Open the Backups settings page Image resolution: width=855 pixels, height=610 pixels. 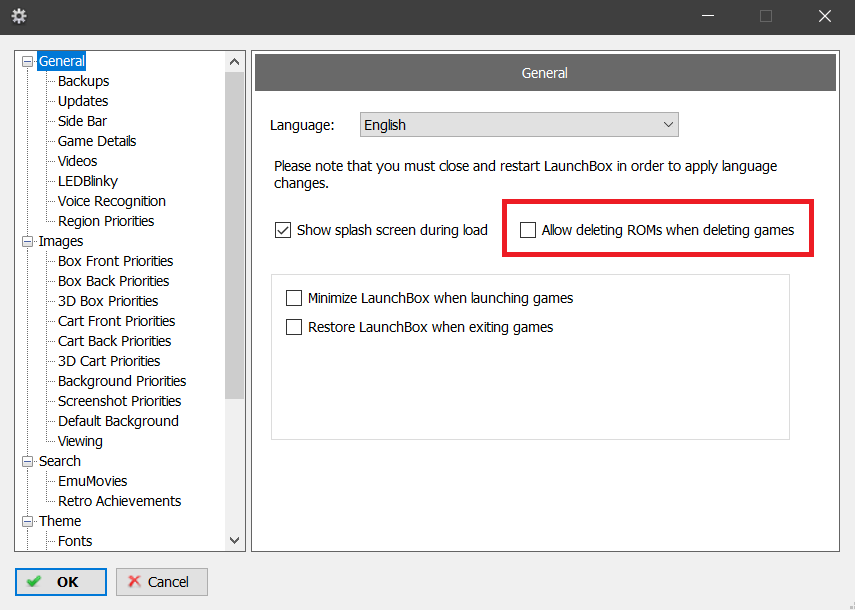tap(83, 81)
